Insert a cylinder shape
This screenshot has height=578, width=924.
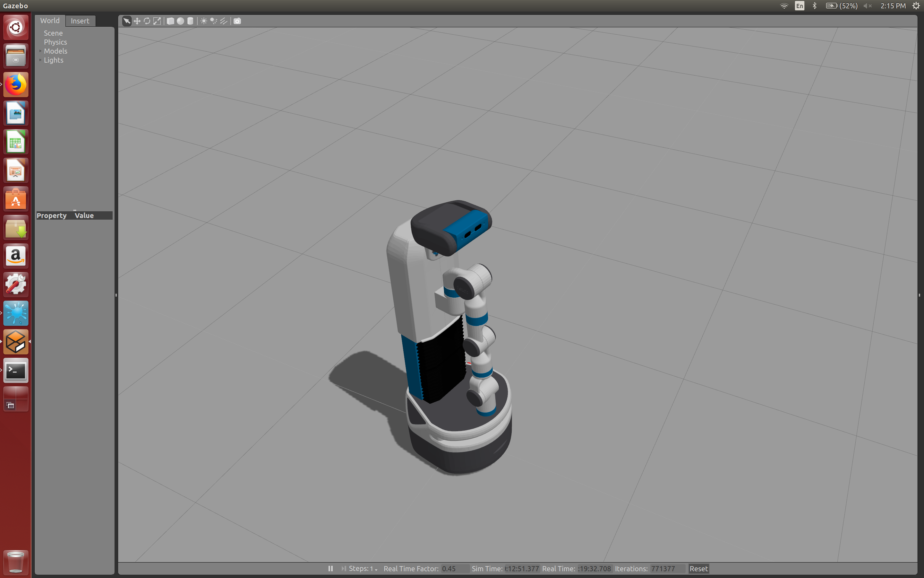[x=190, y=21]
